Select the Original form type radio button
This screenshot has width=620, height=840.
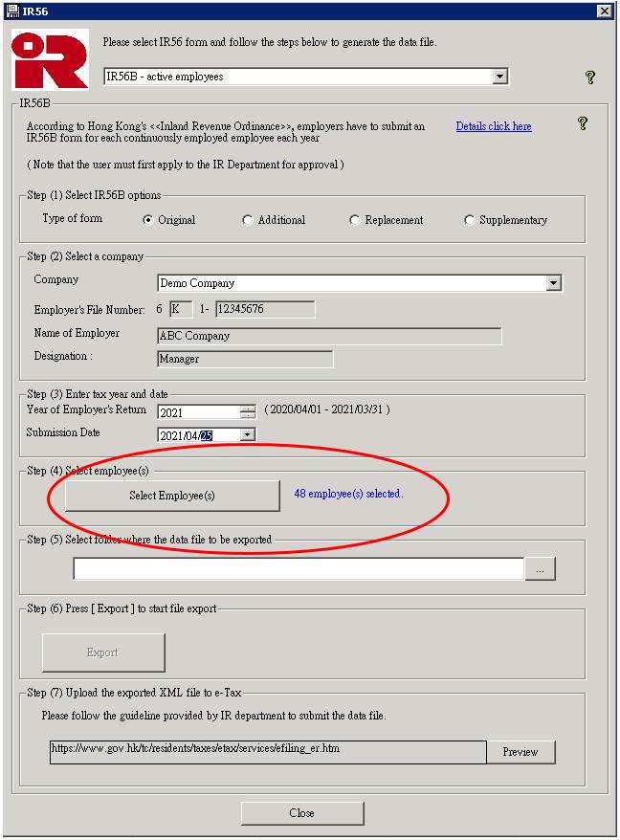coord(148,220)
